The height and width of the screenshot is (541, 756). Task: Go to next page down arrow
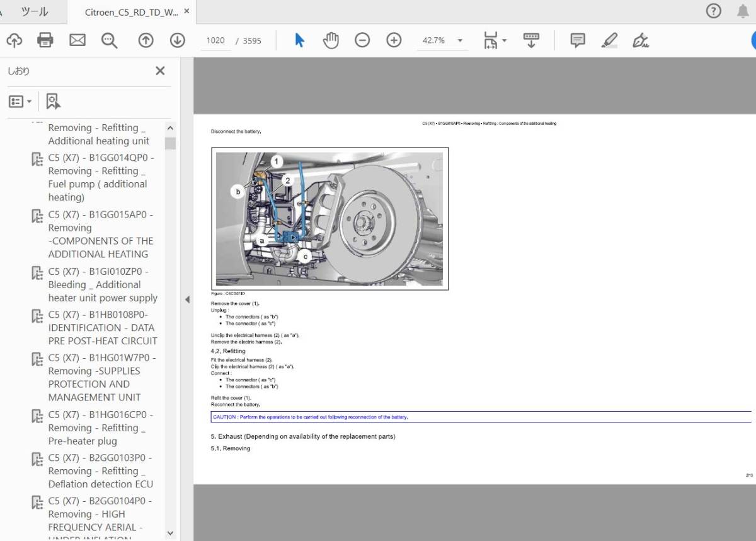tap(178, 40)
